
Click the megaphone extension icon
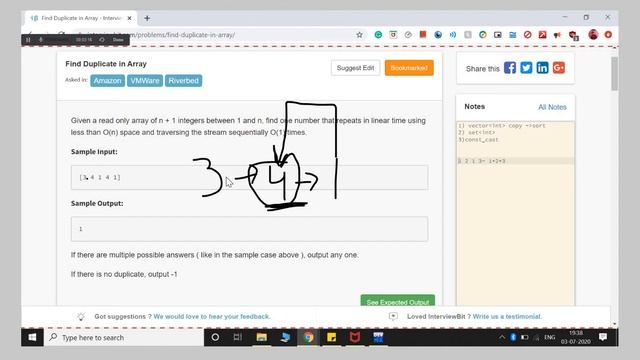tap(557, 35)
